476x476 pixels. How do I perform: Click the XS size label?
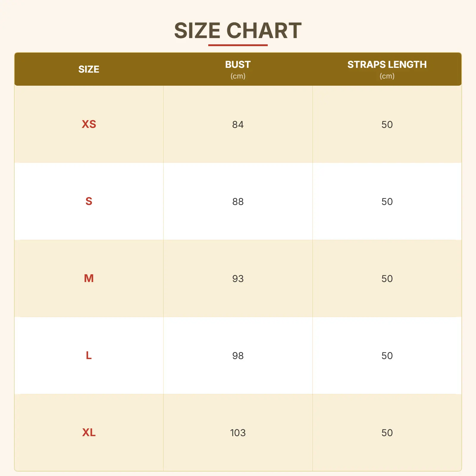(x=89, y=124)
